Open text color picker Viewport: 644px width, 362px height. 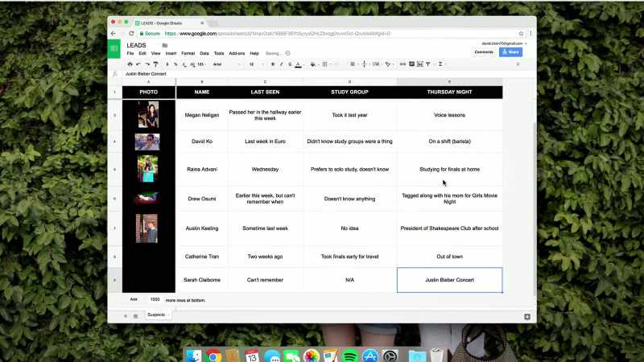298,64
